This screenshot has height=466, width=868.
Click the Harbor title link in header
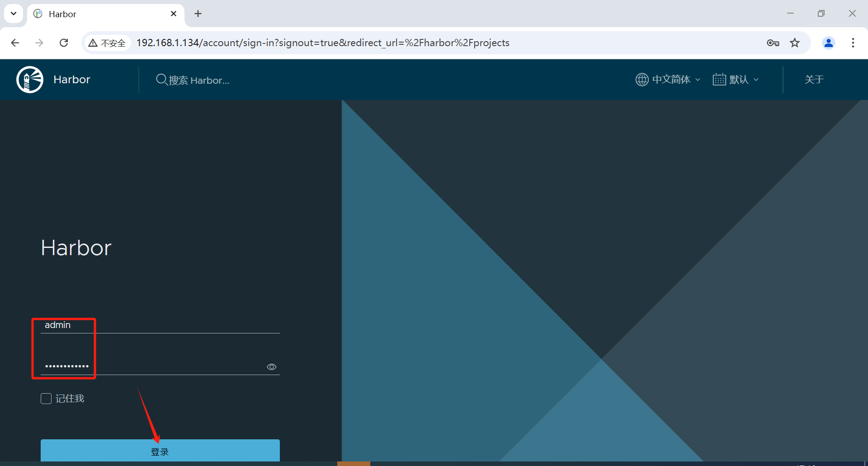click(72, 80)
